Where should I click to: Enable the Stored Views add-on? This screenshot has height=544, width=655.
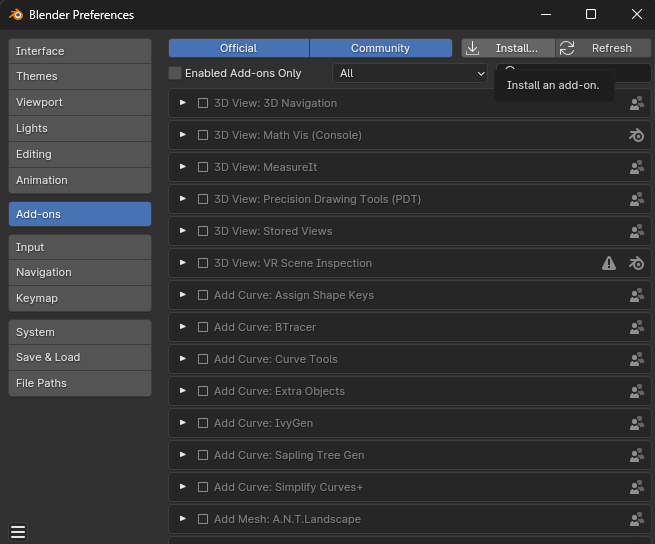click(203, 231)
